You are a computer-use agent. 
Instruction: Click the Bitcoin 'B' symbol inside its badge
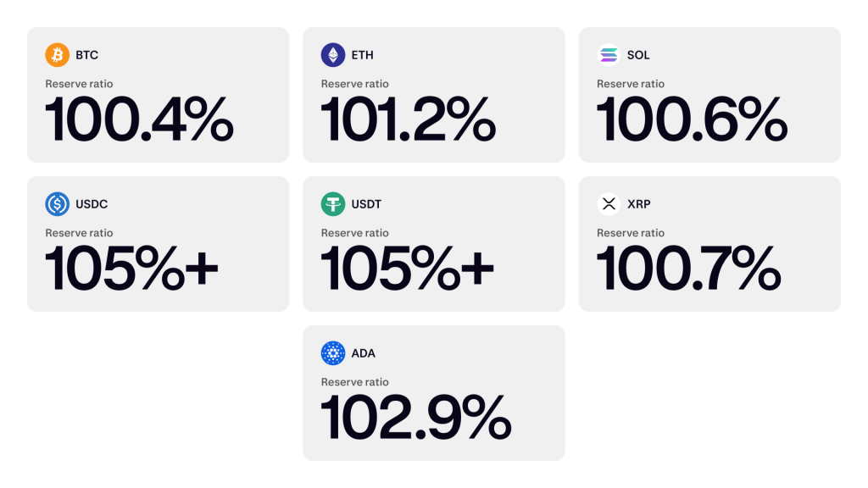click(57, 54)
